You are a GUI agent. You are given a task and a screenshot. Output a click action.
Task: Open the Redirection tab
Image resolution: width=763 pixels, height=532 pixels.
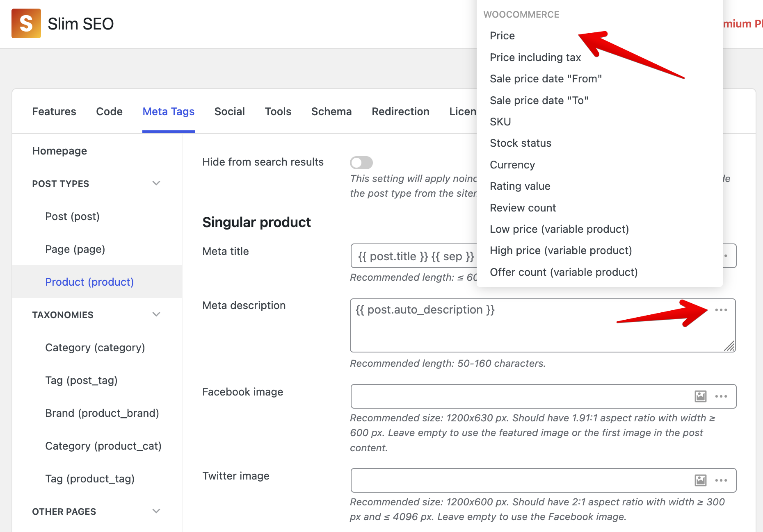click(x=400, y=111)
